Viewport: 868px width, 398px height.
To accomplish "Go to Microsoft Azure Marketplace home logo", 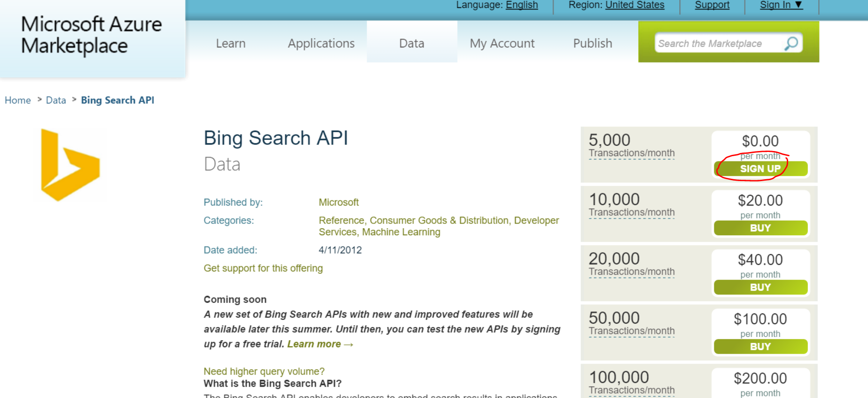I will (92, 35).
